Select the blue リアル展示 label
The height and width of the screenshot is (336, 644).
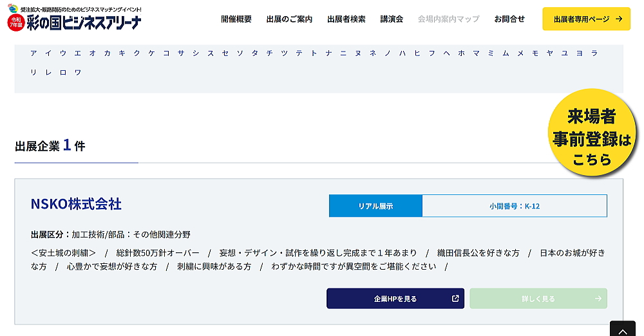click(x=375, y=206)
